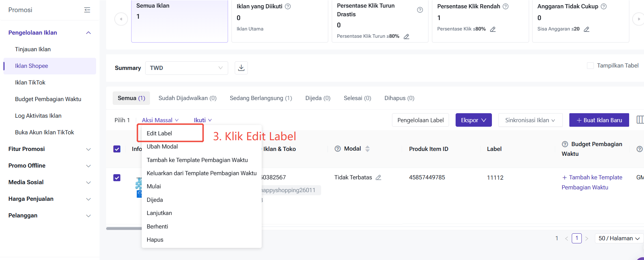Collapse the Promosi sidebar menu icon
This screenshot has height=260, width=644.
point(87,10)
